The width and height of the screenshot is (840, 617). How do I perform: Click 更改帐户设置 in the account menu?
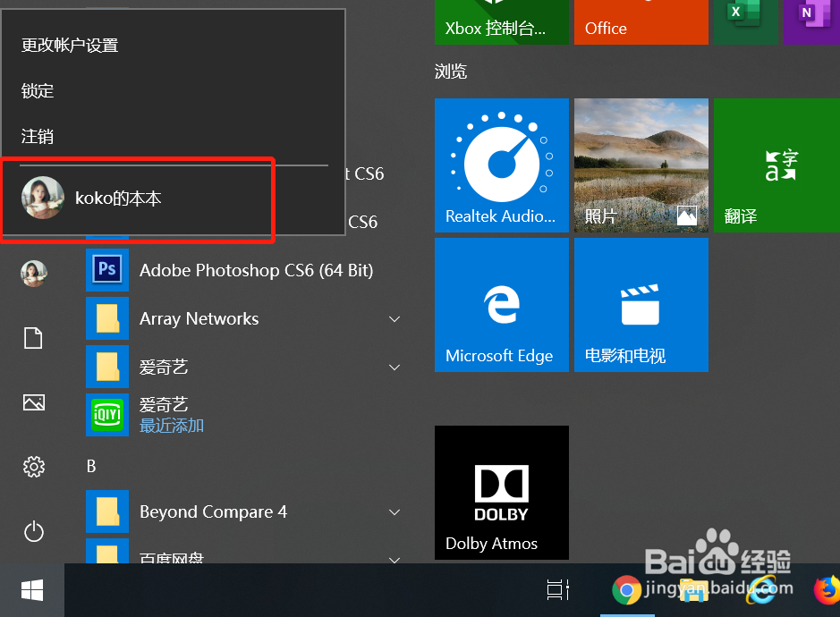[70, 46]
